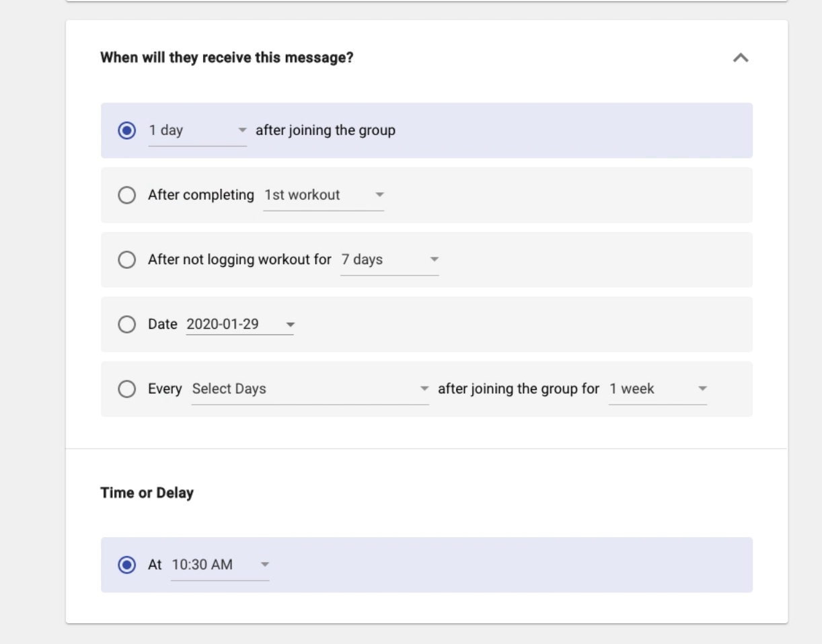Select the 'At' time radio button
This screenshot has width=822, height=644.
[x=126, y=565]
